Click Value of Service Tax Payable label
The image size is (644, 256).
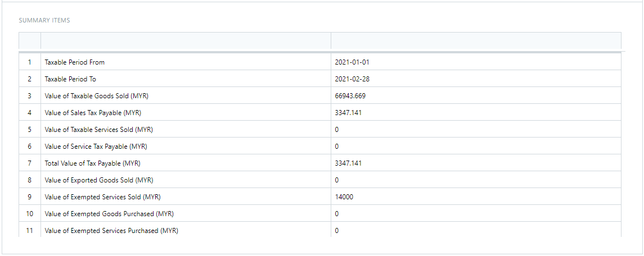point(96,147)
